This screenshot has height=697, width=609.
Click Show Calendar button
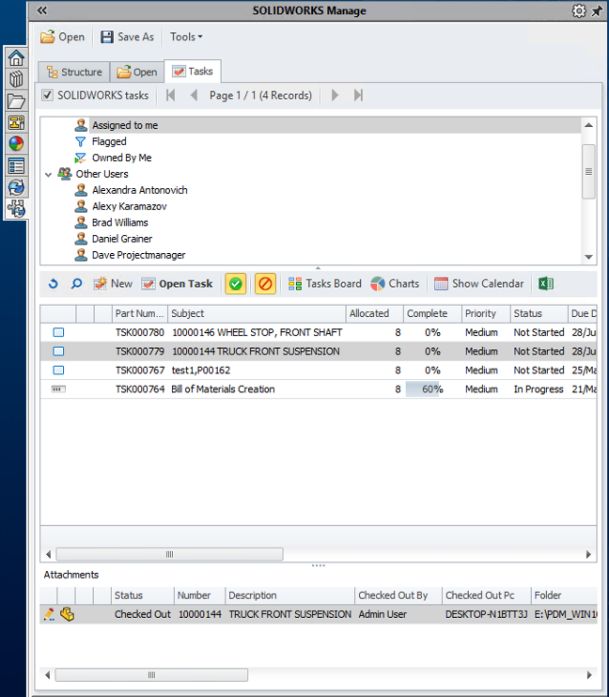point(479,284)
